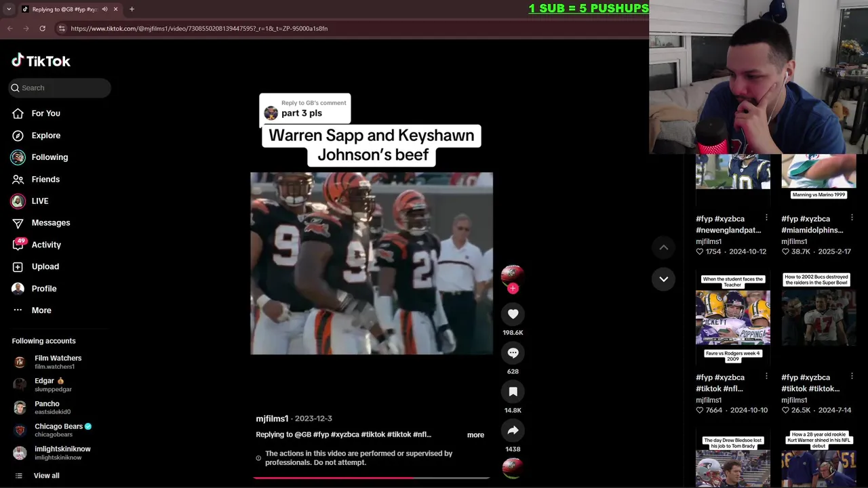Like the 26.5K-likes suggested video
868x488 pixels.
point(785,410)
